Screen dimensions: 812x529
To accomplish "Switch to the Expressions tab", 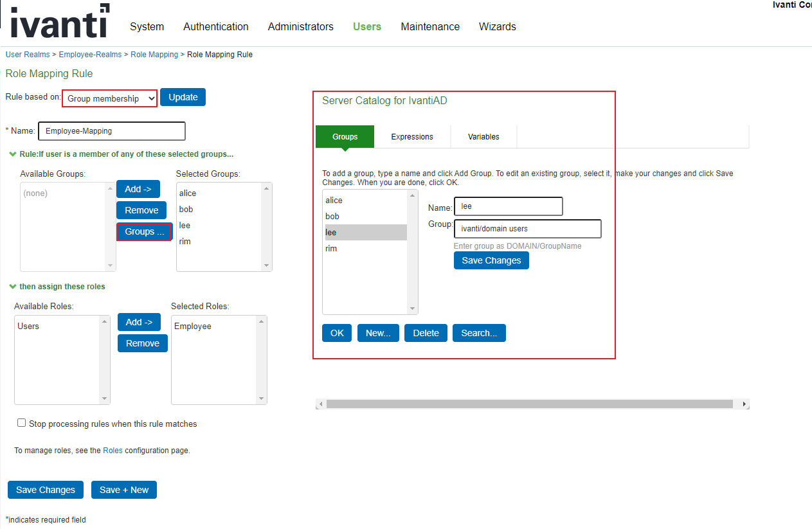I will coord(411,137).
